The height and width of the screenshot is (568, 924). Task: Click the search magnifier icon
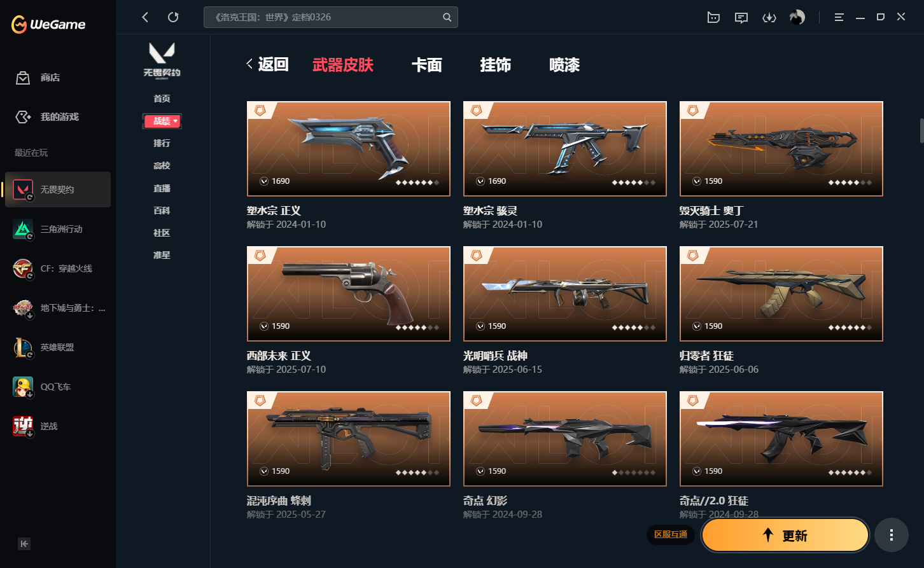tap(447, 17)
